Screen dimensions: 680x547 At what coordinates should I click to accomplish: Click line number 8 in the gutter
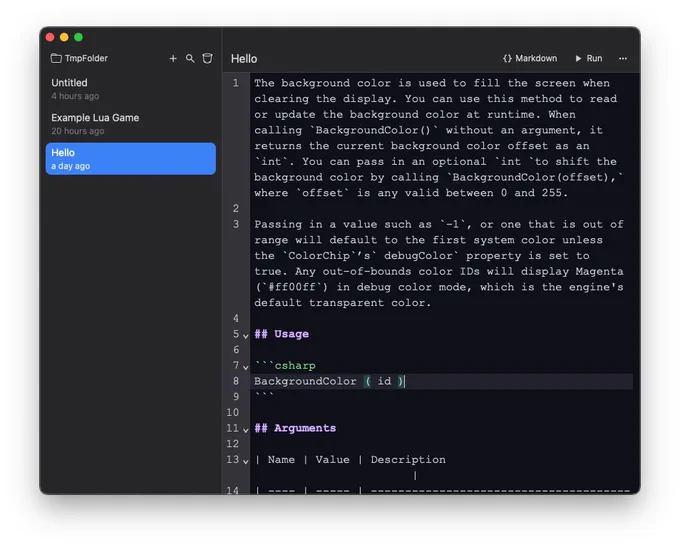tap(235, 381)
